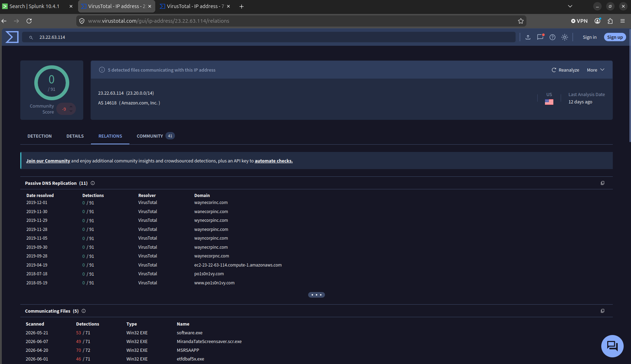Open the MSRSAAPP file entry

(x=188, y=350)
